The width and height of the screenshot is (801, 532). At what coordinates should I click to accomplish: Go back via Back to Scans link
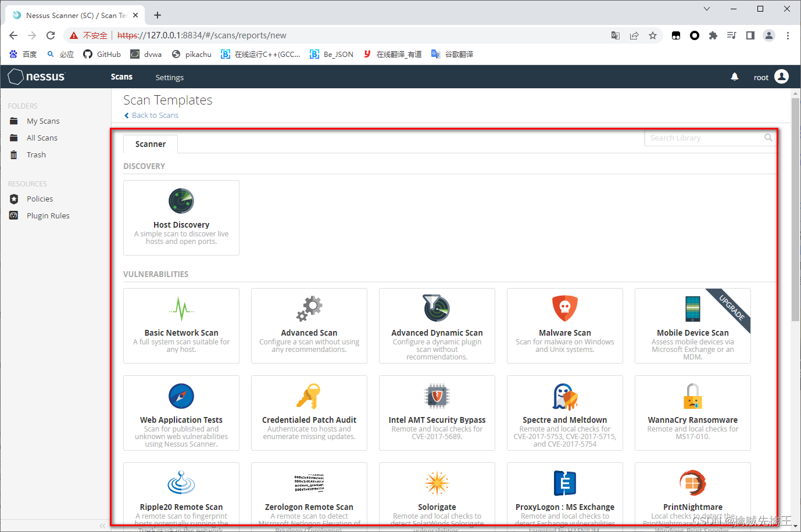pos(155,115)
